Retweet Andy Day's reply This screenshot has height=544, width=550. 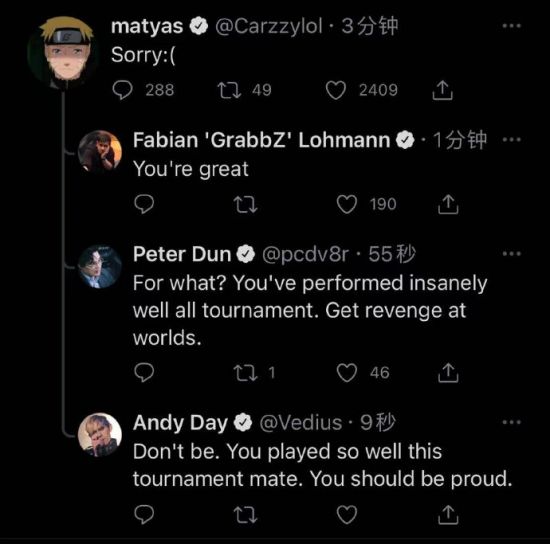pos(246,515)
